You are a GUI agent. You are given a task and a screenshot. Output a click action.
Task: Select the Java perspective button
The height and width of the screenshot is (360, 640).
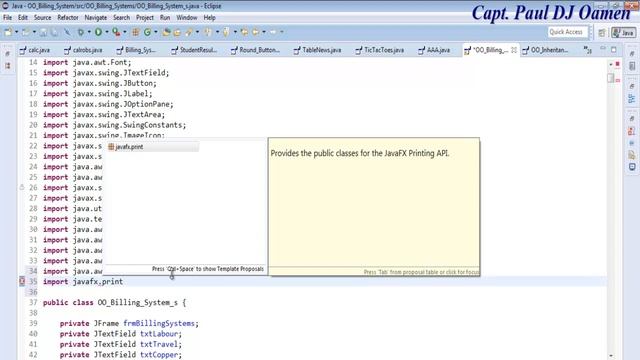coord(623,32)
